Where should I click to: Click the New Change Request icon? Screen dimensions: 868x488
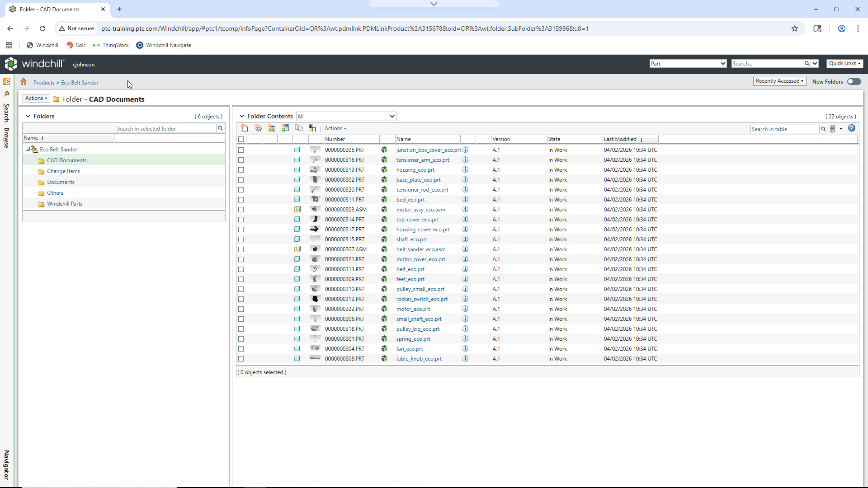pos(285,128)
